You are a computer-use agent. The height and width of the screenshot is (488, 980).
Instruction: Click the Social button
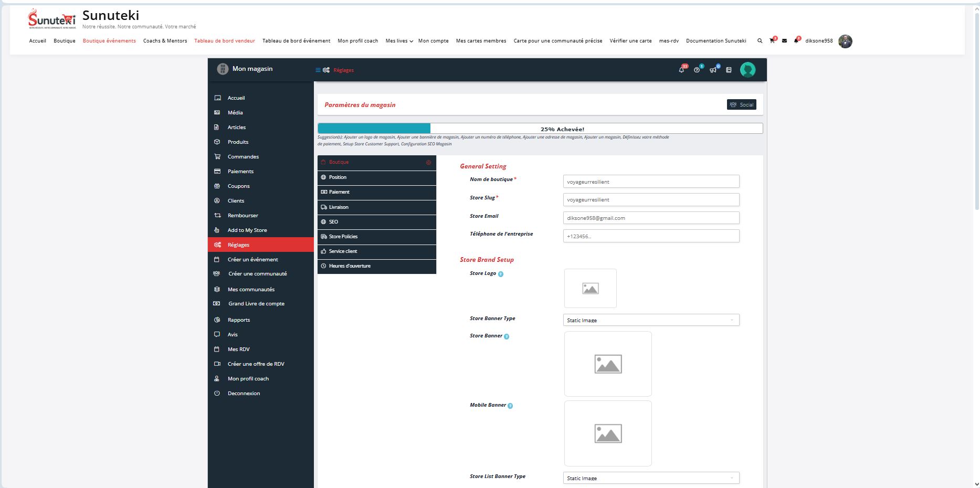741,105
